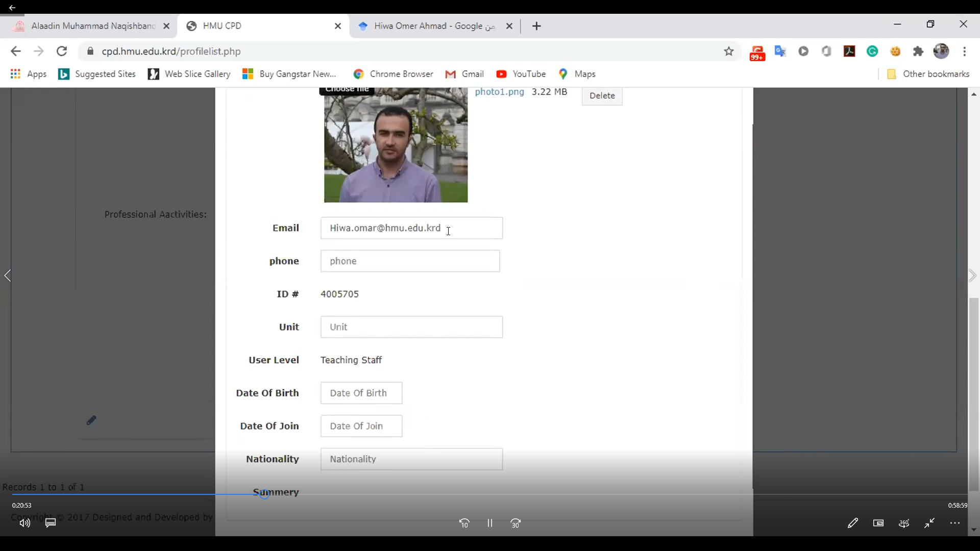
Task: Mute the video volume speaker icon
Action: pos(24,523)
